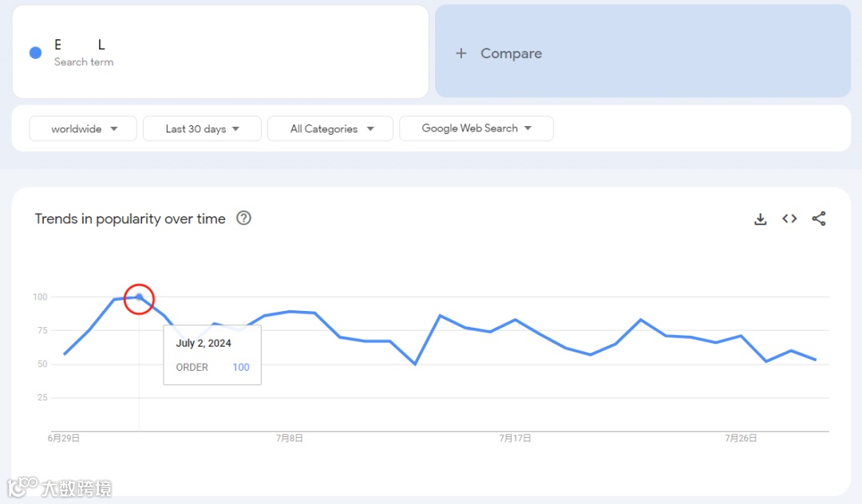Viewport: 862px width, 504px height.
Task: Click the Compare button
Action: tap(511, 53)
